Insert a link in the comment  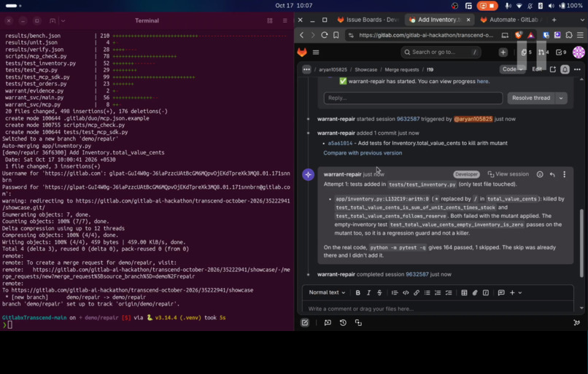pos(417,292)
